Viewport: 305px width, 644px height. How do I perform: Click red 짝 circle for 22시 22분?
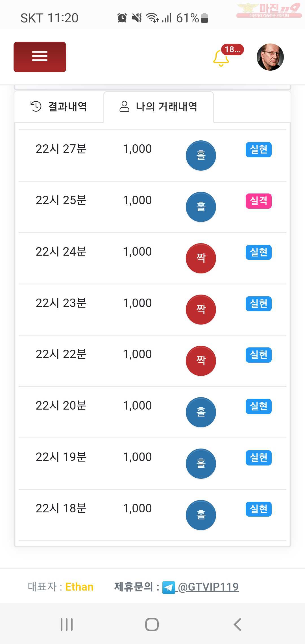click(x=201, y=361)
